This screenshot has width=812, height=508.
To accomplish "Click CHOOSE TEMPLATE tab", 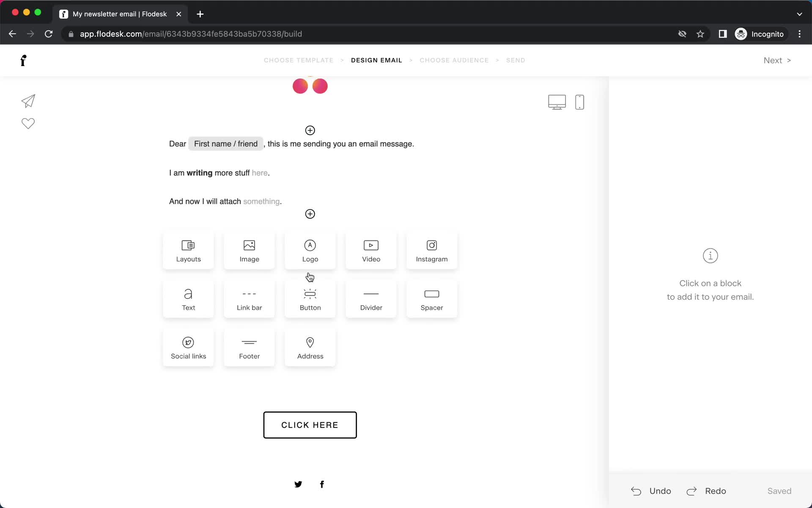I will [x=298, y=60].
